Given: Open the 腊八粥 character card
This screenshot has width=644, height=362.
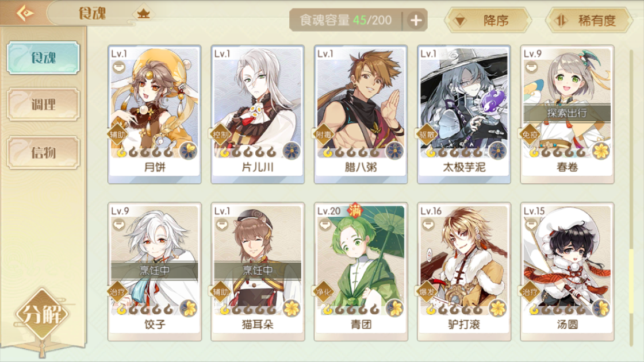Looking at the screenshot, I should point(361,114).
